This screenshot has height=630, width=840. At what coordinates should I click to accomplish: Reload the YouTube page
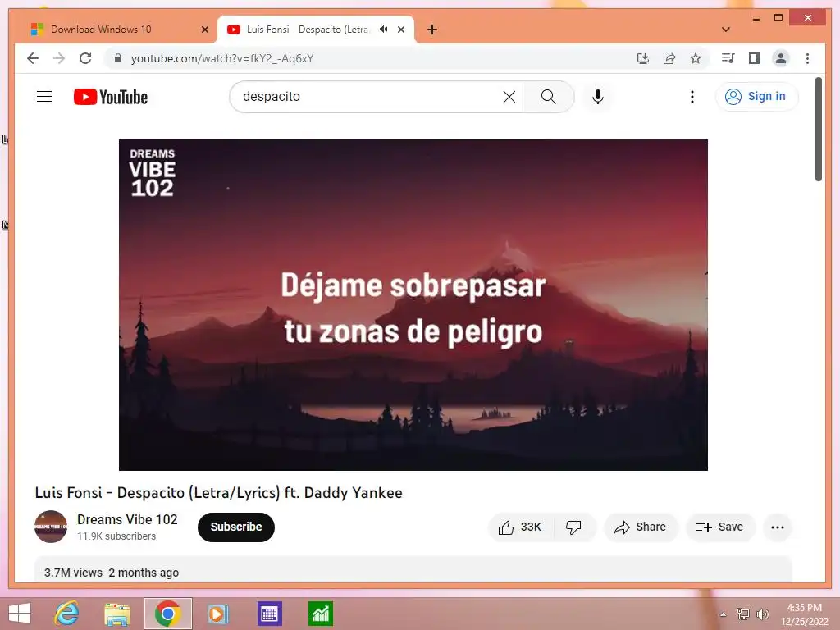tap(85, 58)
